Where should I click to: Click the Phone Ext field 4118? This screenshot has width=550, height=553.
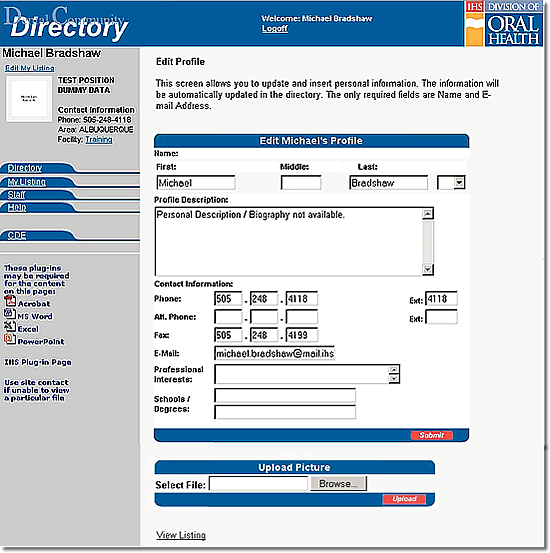(x=441, y=299)
